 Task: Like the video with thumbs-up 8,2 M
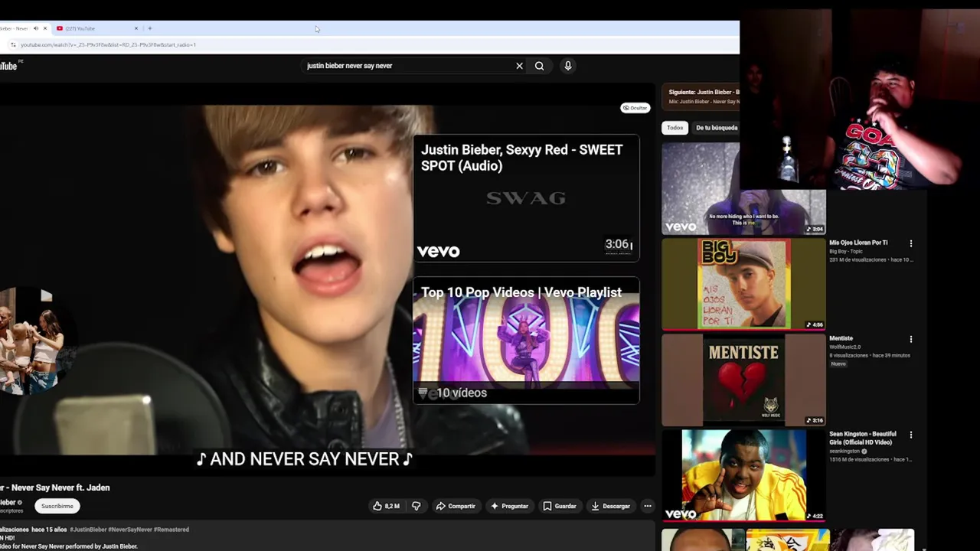(x=387, y=506)
